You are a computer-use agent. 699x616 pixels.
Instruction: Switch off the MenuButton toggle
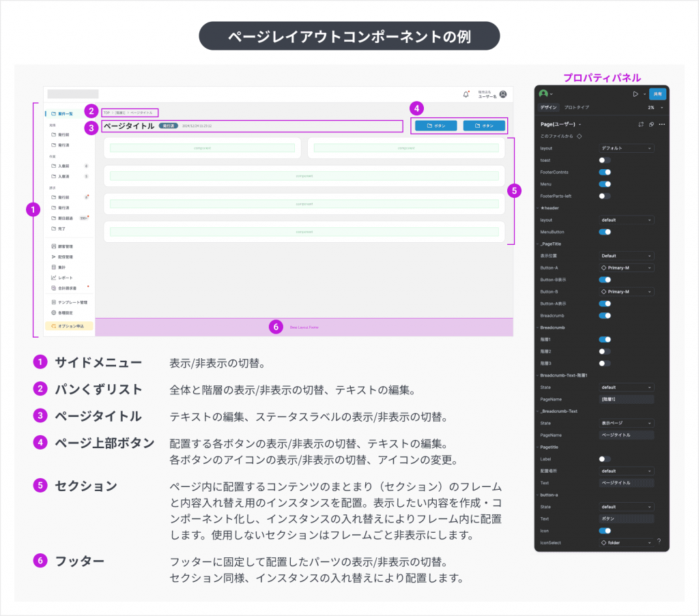[x=605, y=232]
